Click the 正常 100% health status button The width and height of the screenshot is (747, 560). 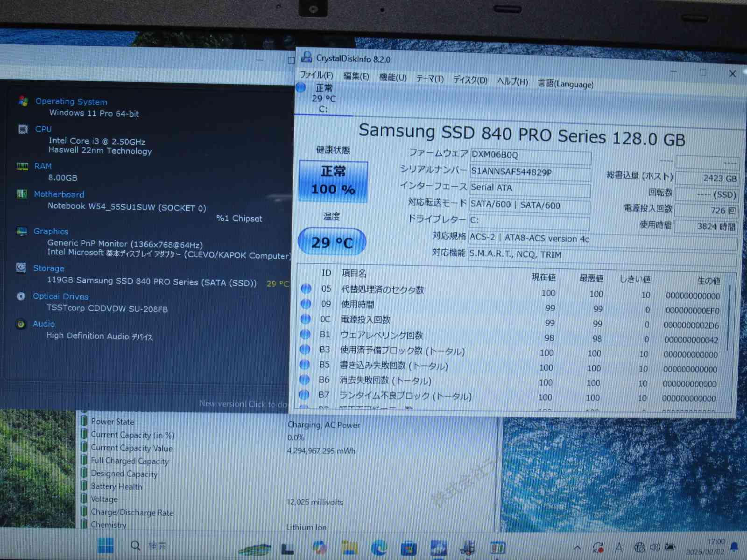click(333, 181)
